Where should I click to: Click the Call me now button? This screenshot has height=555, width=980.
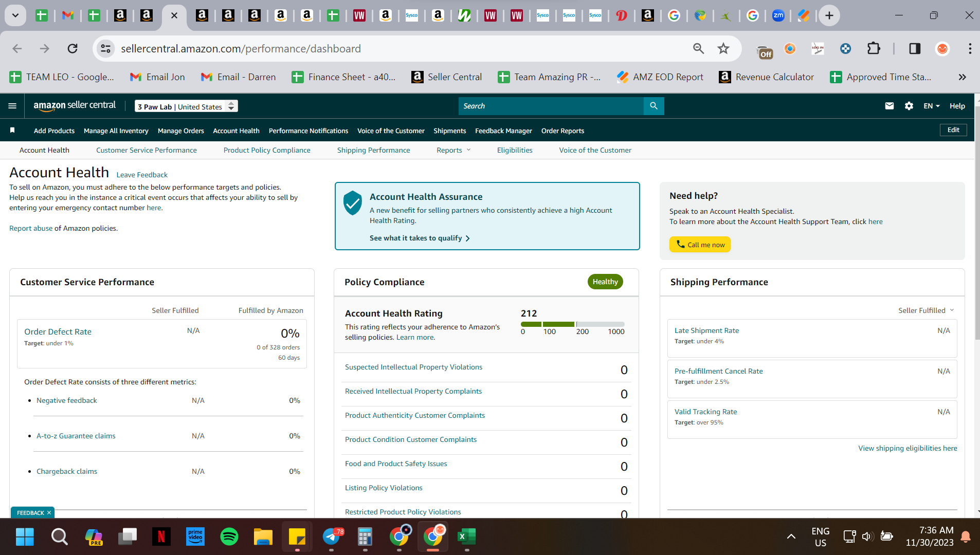700,245
